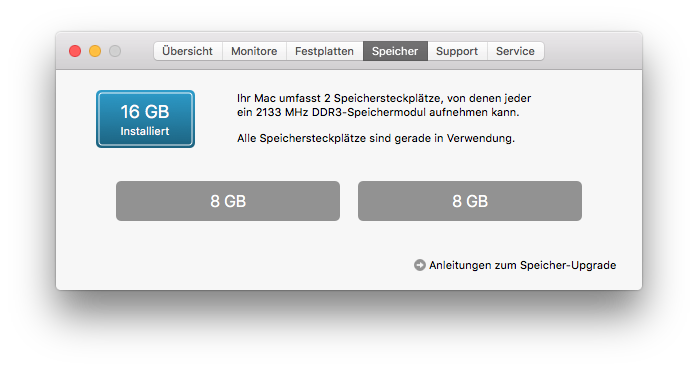
Task: Click the 'ein 2133 MHz DDR3-Speichermodul' text line
Action: click(x=378, y=112)
